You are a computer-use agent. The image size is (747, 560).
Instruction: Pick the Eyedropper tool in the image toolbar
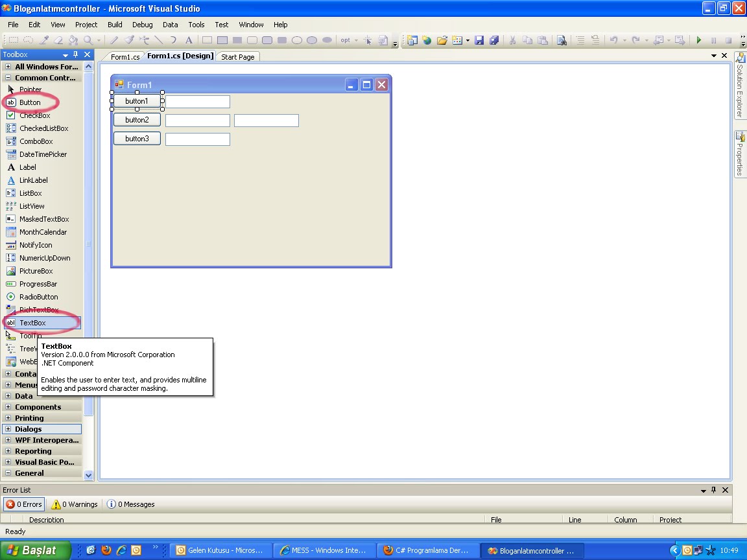[x=45, y=40]
